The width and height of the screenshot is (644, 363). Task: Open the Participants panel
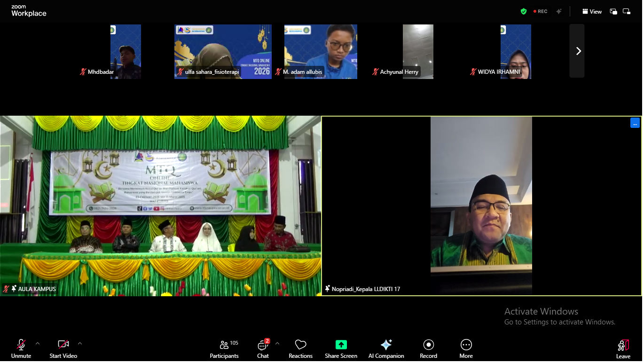pos(224,349)
